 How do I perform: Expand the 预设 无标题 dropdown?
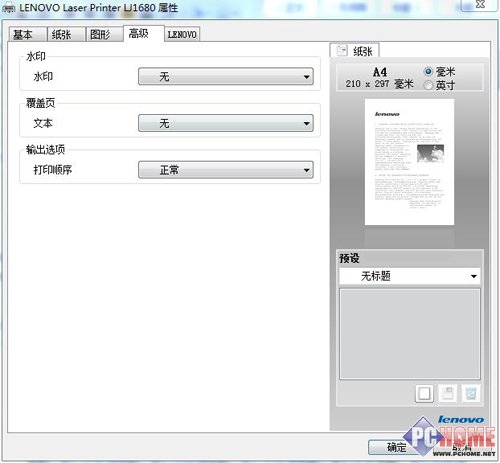coord(410,276)
